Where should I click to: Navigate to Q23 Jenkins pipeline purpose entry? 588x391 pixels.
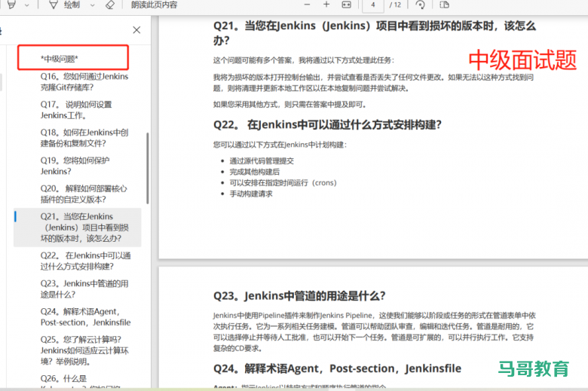pos(84,289)
